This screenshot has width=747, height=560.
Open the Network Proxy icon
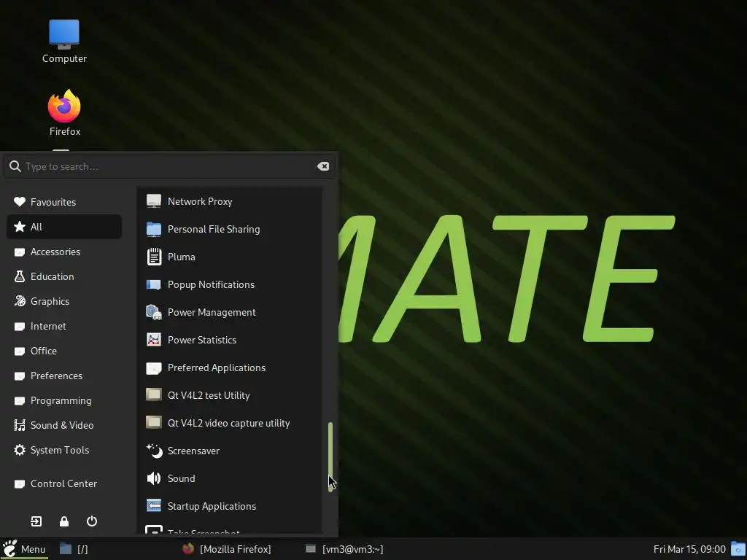click(153, 201)
